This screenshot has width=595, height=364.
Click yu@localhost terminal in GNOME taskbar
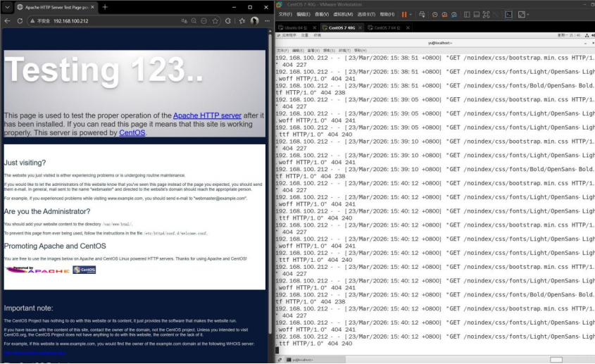(315, 360)
